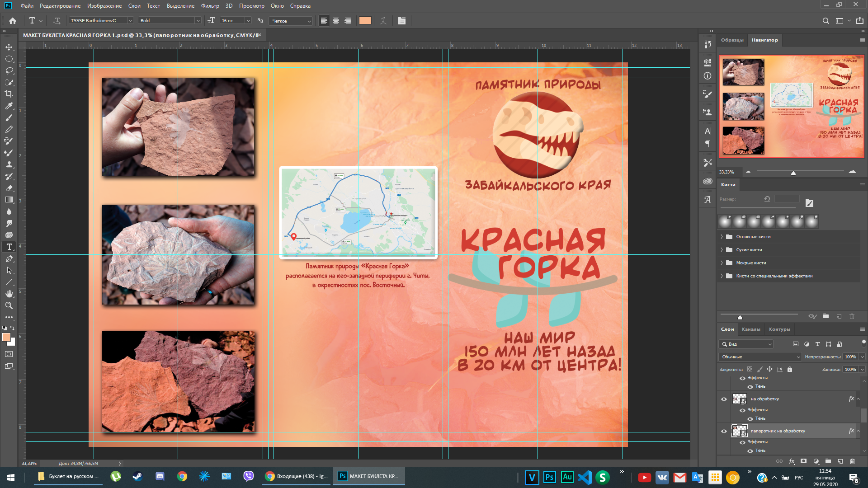Switch to the Каналы tab
This screenshot has width=868, height=488.
[751, 329]
